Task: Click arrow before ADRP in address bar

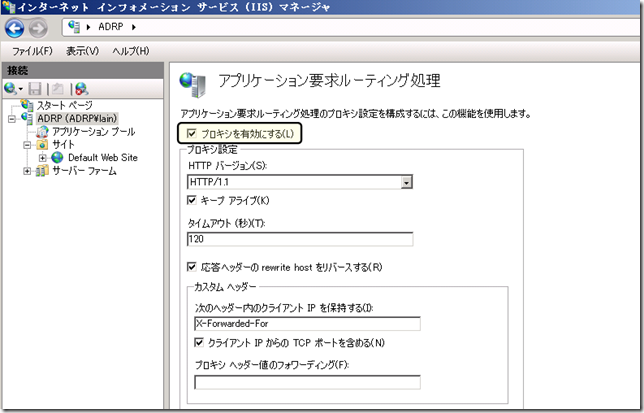Action: [x=88, y=27]
